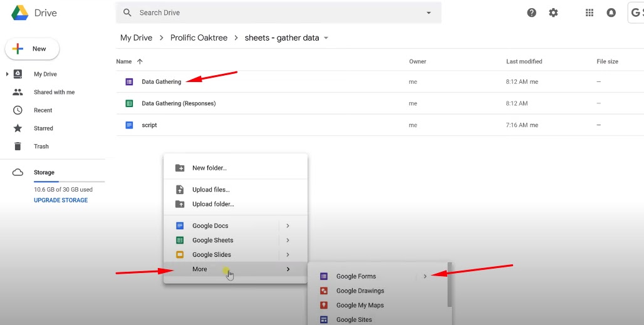644x325 pixels.
Task: Click the Google Sites icon in submenu
Action: point(324,319)
